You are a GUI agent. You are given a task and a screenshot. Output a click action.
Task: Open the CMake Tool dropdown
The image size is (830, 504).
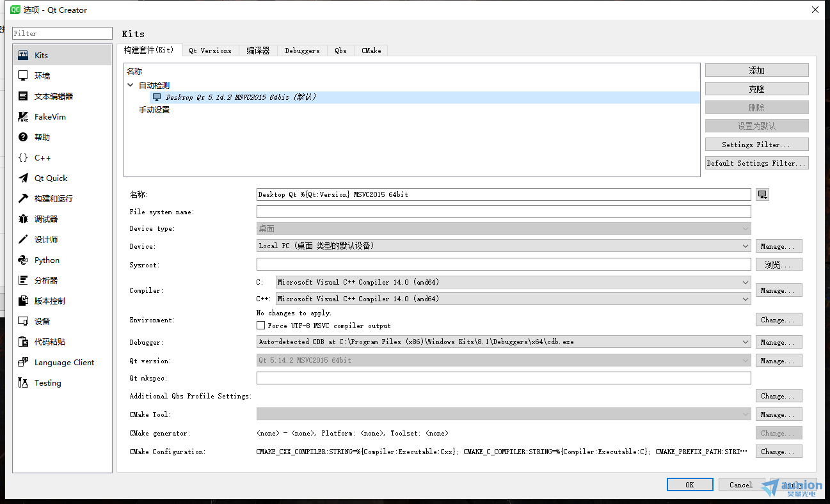[504, 414]
